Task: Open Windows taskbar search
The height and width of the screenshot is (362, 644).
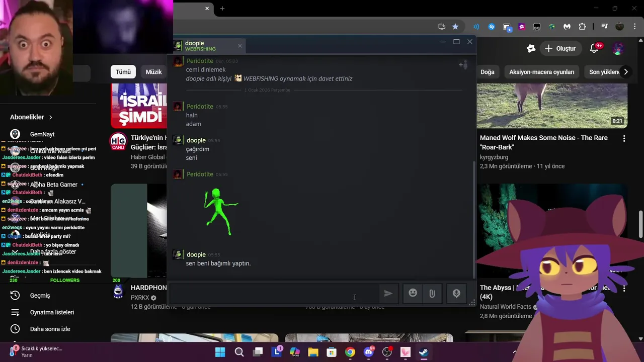Action: [239, 352]
